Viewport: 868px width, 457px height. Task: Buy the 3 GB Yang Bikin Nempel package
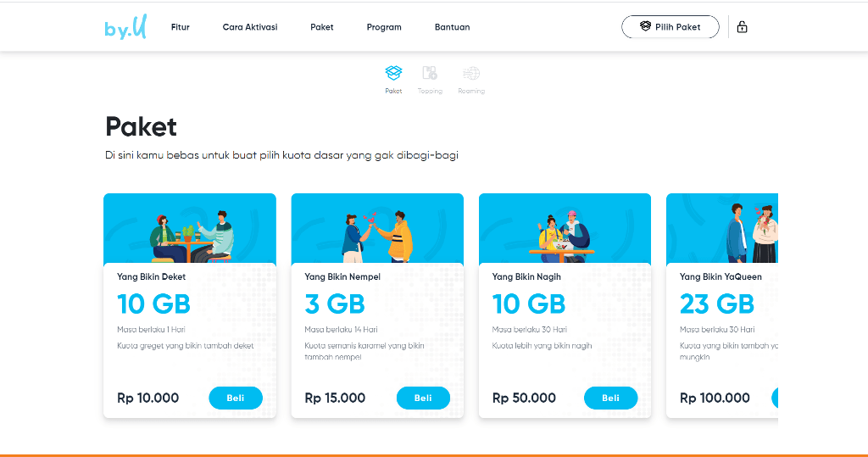423,398
